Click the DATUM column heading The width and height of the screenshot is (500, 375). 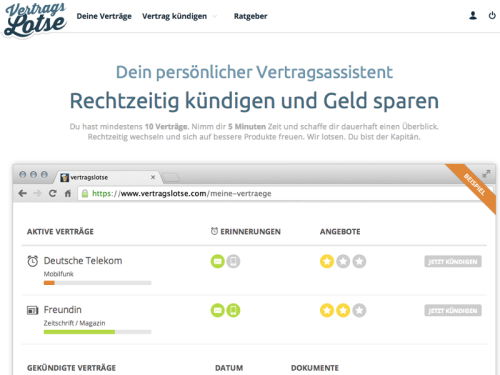pyautogui.click(x=229, y=368)
